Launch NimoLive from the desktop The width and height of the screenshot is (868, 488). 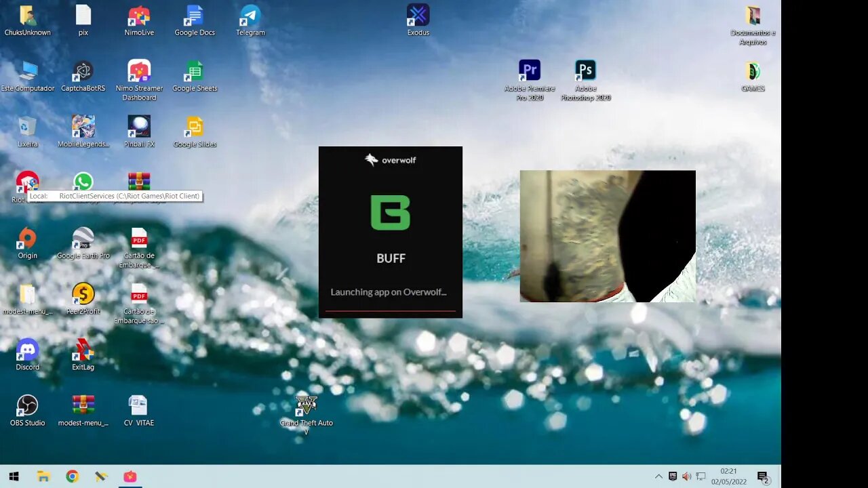[x=139, y=20]
